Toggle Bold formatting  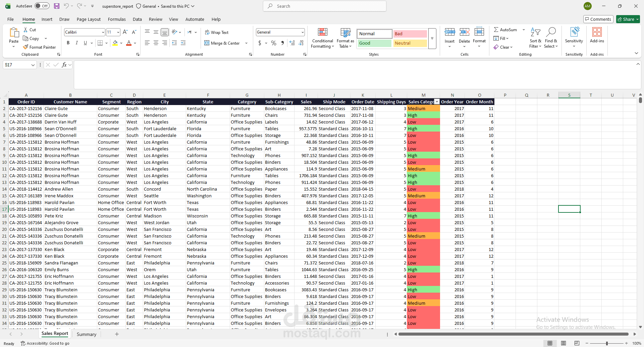point(68,43)
